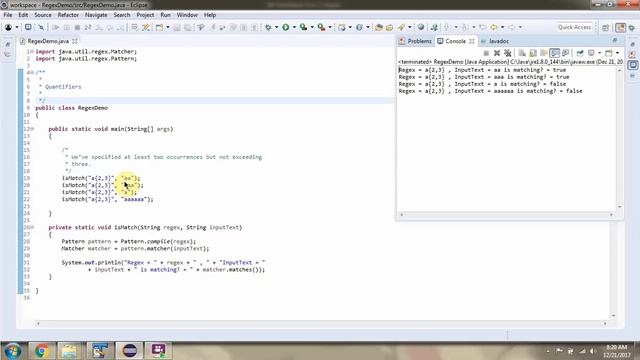This screenshot has height=360, width=640.
Task: Click into the Quick Access field
Action: point(574,27)
